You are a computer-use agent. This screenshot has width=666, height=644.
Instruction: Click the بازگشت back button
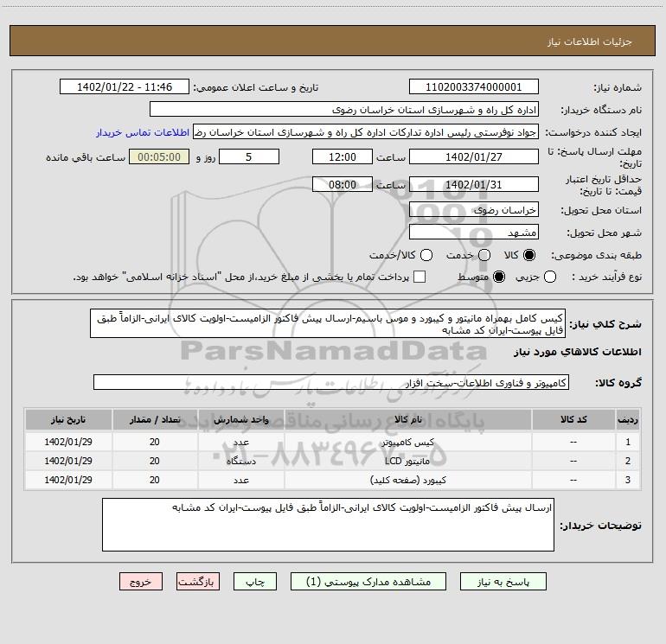point(198,582)
